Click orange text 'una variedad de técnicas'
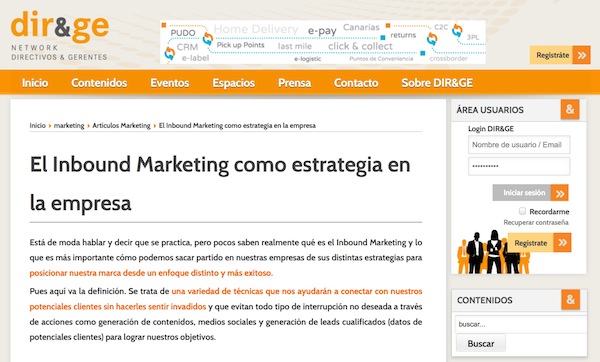 (217, 291)
